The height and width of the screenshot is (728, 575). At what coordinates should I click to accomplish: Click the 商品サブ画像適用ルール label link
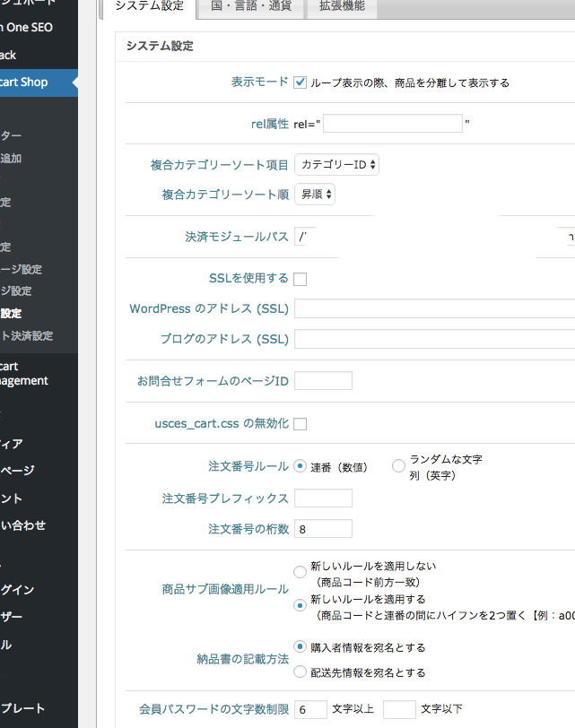click(x=225, y=589)
